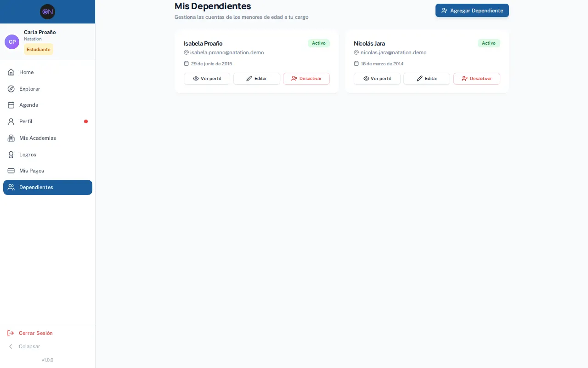The height and width of the screenshot is (368, 588).
Task: Click the red notification dot next to Perfil
Action: [x=86, y=121]
